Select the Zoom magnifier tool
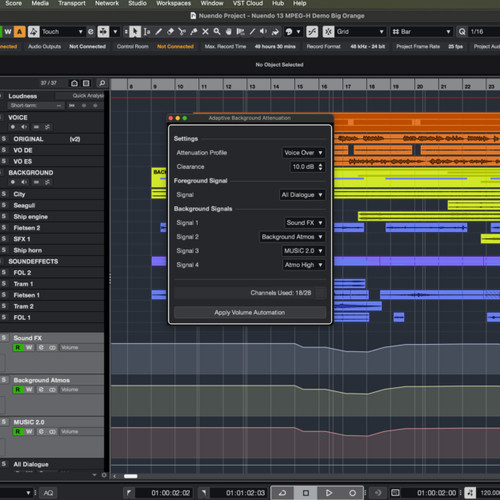The width and height of the screenshot is (500, 500). tap(217, 32)
